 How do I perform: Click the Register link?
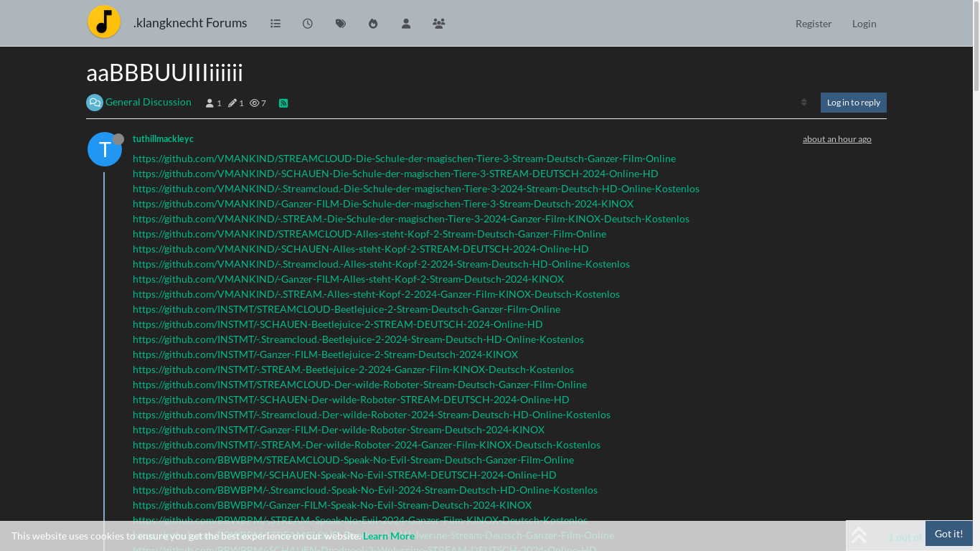[x=814, y=24]
